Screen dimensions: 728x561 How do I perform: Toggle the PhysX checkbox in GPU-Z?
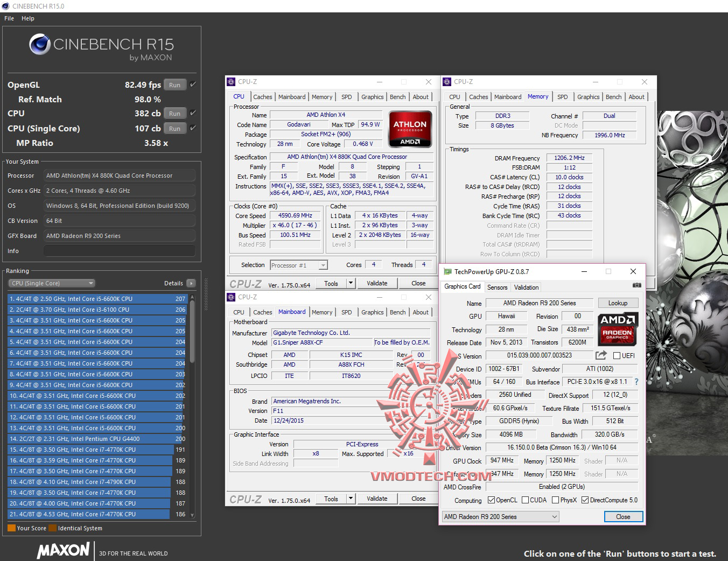[x=555, y=500]
